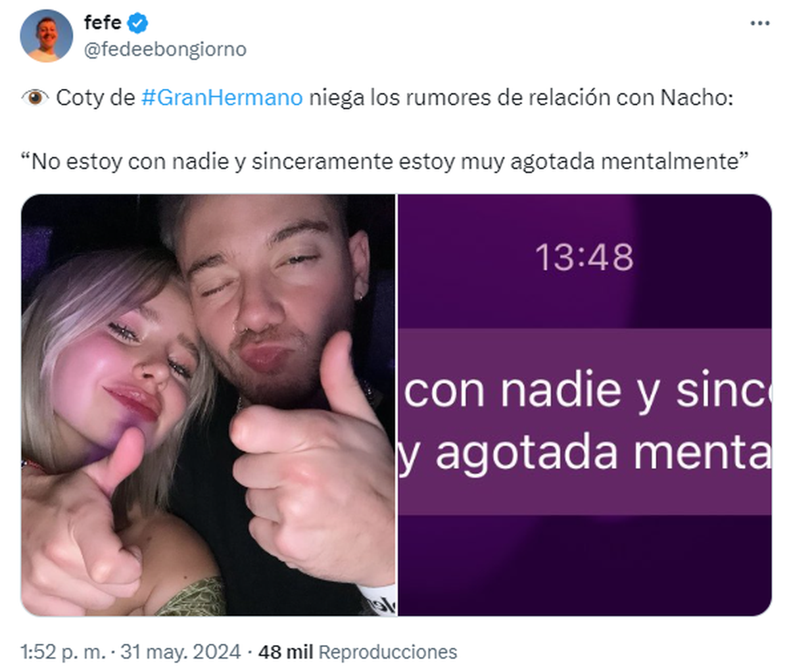Open fefe's round profile avatar
The width and height of the screenshot is (789, 672).
47,36
